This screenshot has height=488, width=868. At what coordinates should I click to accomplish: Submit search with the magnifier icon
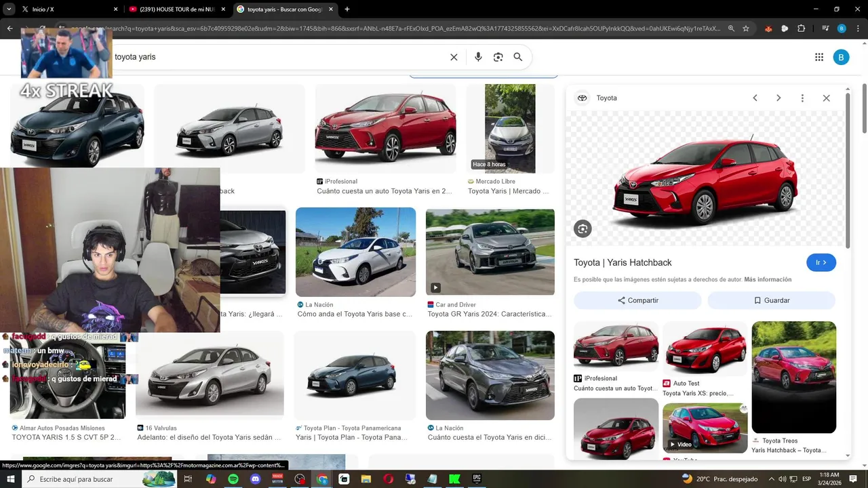pyautogui.click(x=518, y=57)
